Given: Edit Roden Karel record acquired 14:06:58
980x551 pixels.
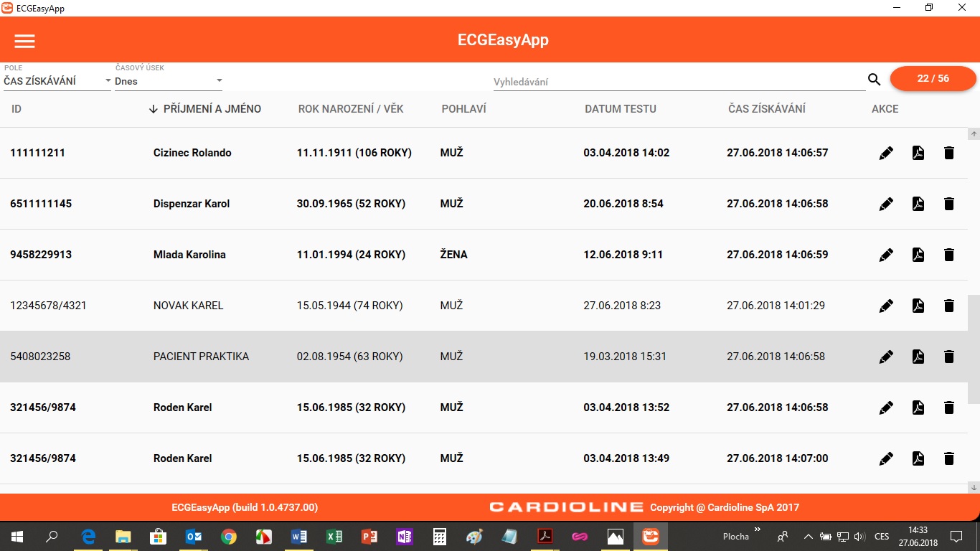Looking at the screenshot, I should [887, 408].
